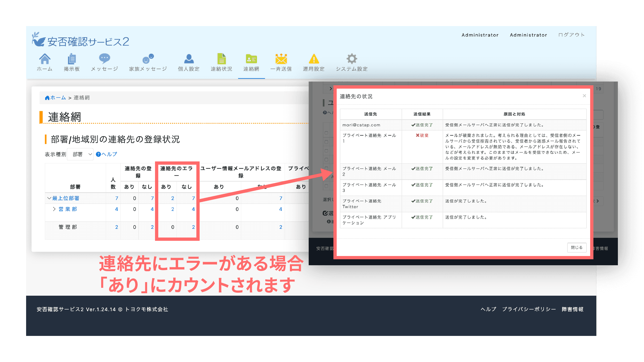Open the 表示種別 department dropdown
The image size is (644, 362).
point(80,154)
